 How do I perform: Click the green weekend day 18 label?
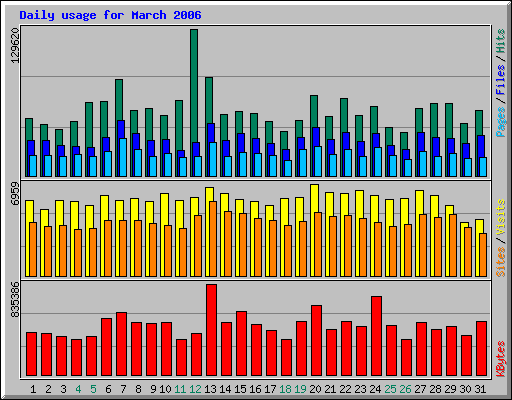click(x=285, y=389)
